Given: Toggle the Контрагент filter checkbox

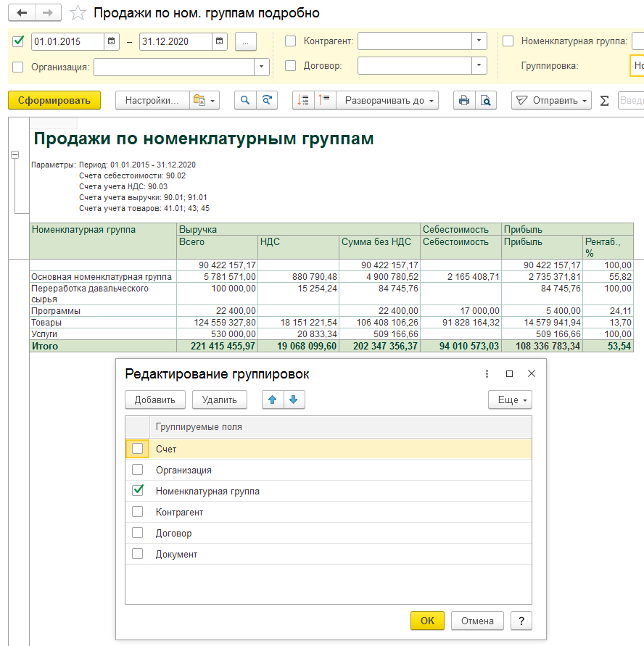Looking at the screenshot, I should coord(291,41).
